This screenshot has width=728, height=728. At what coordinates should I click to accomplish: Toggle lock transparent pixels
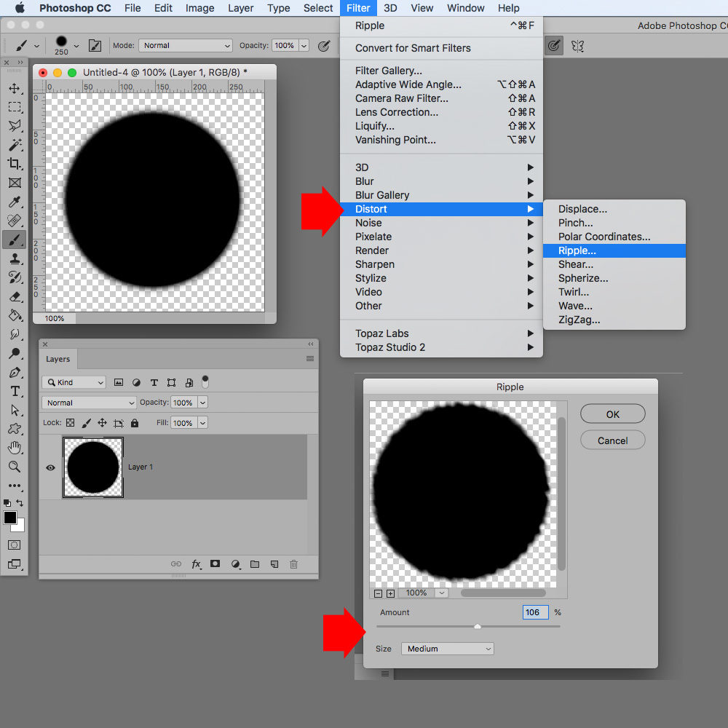click(71, 423)
